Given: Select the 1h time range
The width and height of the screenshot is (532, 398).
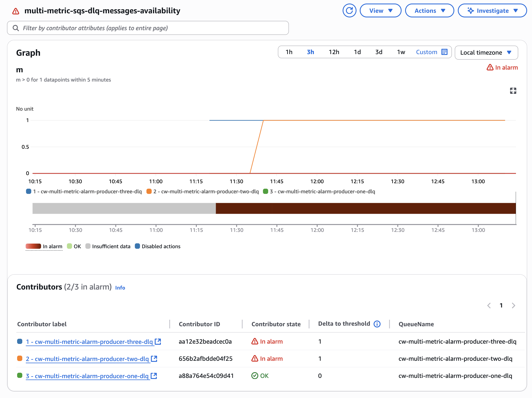Looking at the screenshot, I should click(289, 52).
